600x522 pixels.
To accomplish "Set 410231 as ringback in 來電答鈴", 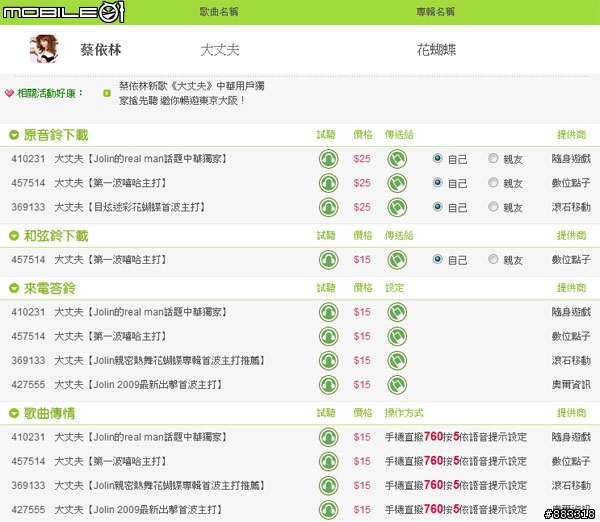I will click(x=397, y=312).
